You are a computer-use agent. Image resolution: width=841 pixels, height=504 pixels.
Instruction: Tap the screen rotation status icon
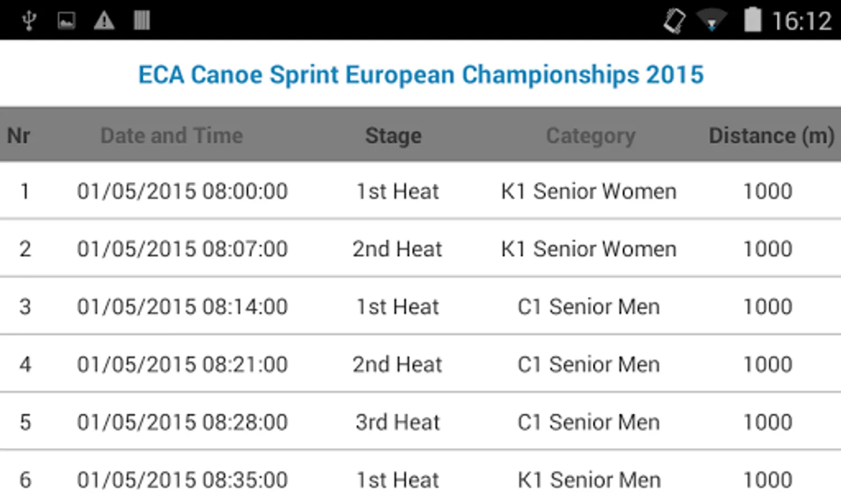[674, 21]
